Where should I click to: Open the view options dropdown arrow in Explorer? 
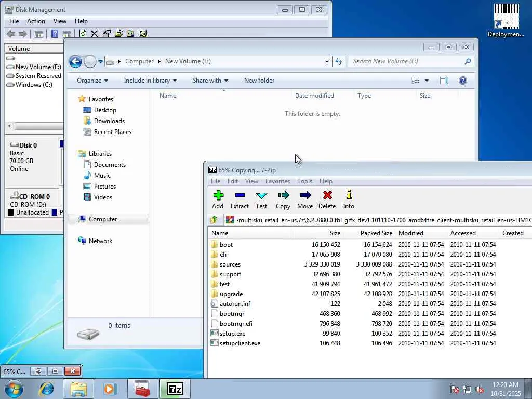click(x=427, y=81)
